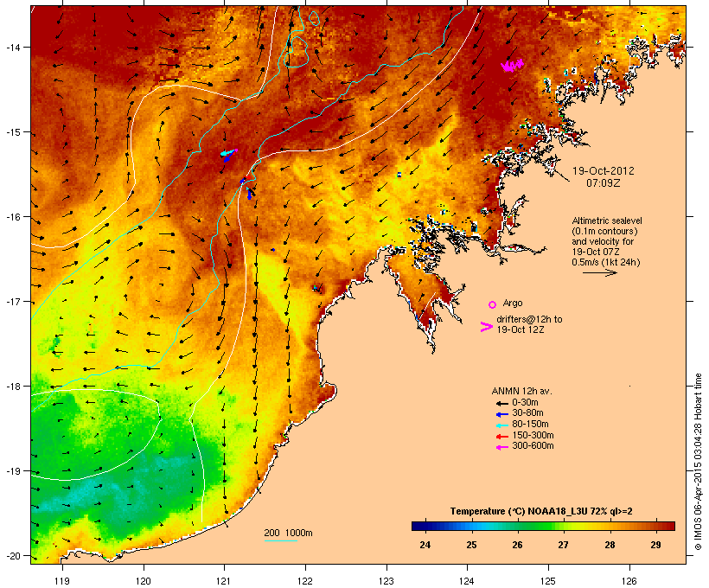This screenshot has width=709, height=588.
Task: Click the longitude label 124
Action: click(467, 581)
